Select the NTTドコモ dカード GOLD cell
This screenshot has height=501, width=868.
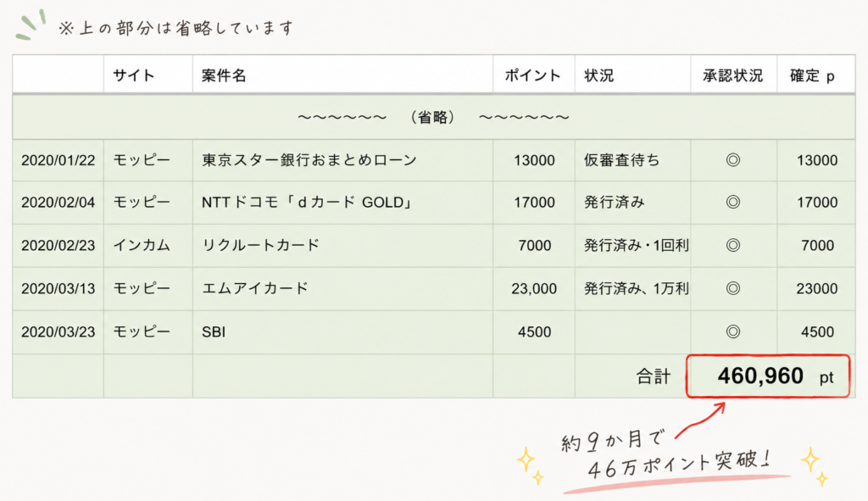point(342,203)
